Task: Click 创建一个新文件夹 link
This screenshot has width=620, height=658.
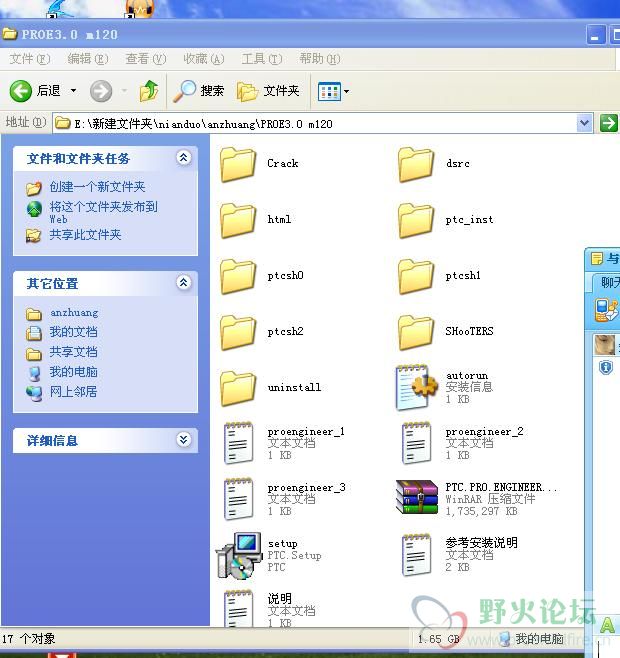Action: click(97, 187)
